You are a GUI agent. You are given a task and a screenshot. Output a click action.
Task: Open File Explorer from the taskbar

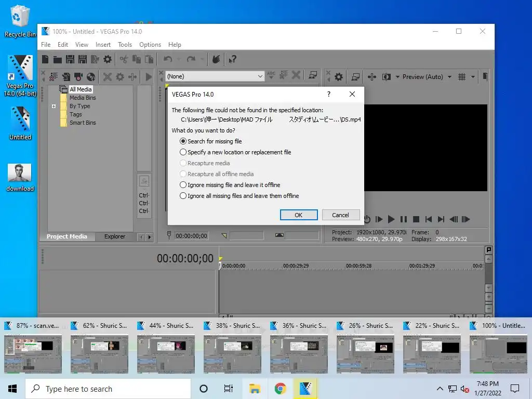pos(255,389)
